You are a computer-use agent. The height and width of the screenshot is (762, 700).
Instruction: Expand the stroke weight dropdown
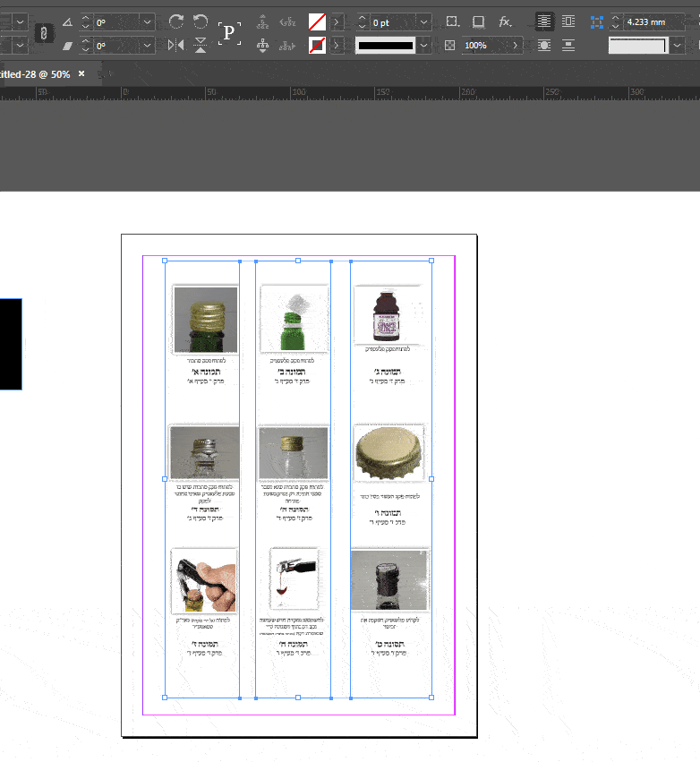[423, 22]
